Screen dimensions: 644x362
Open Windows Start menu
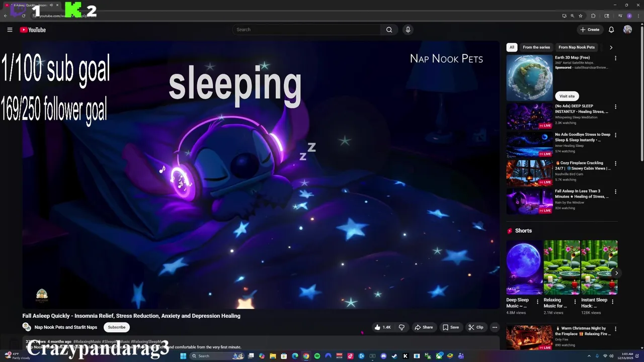pos(183,356)
